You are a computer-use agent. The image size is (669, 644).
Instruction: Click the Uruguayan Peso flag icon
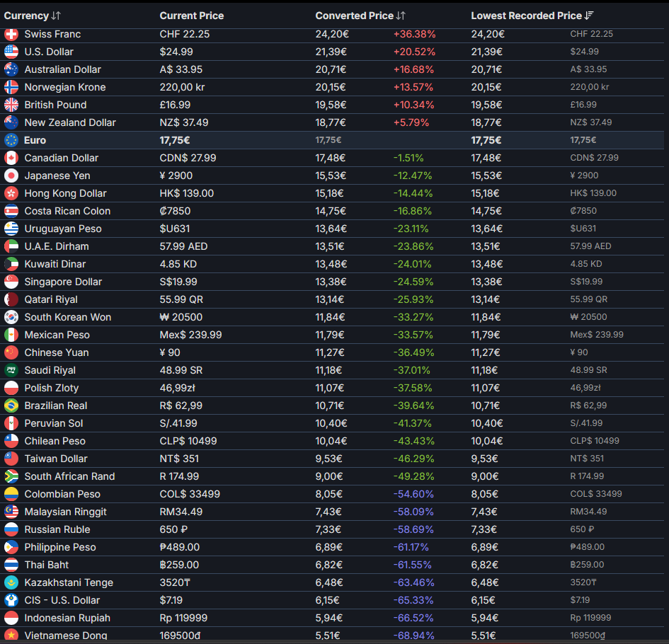tap(11, 229)
